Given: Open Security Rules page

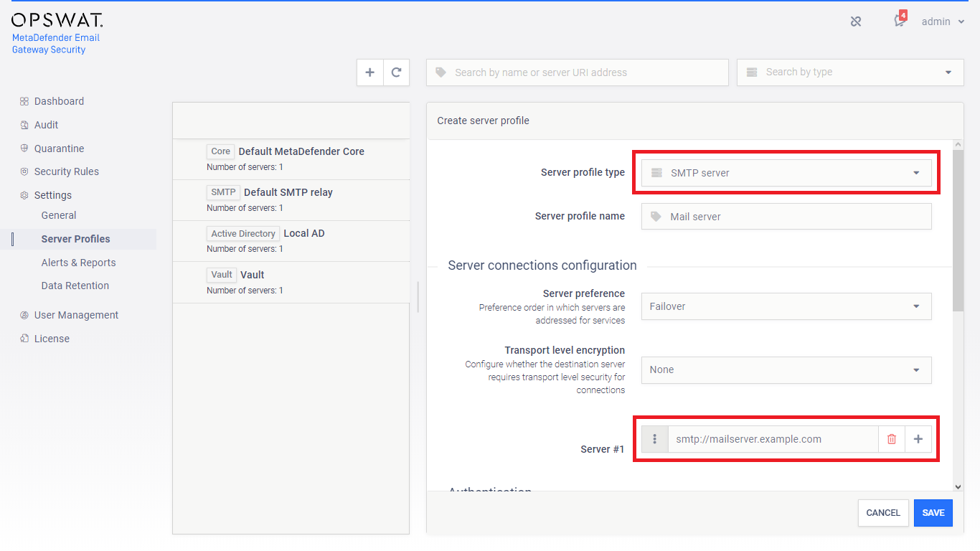Looking at the screenshot, I should 67,171.
